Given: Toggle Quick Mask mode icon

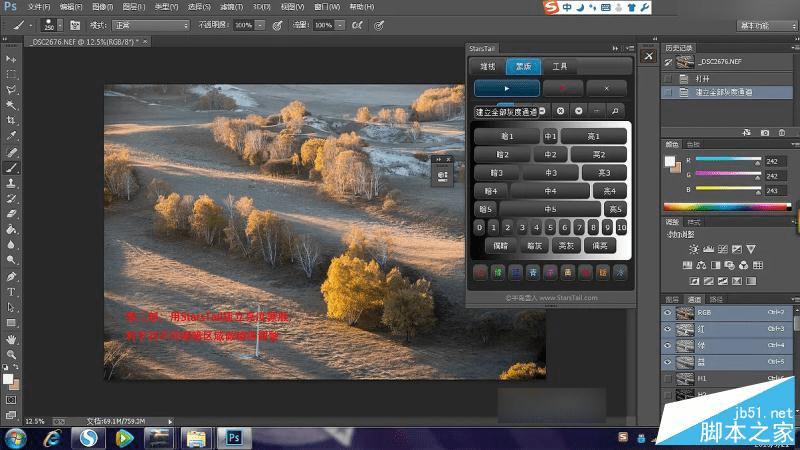Looking at the screenshot, I should tap(11, 400).
